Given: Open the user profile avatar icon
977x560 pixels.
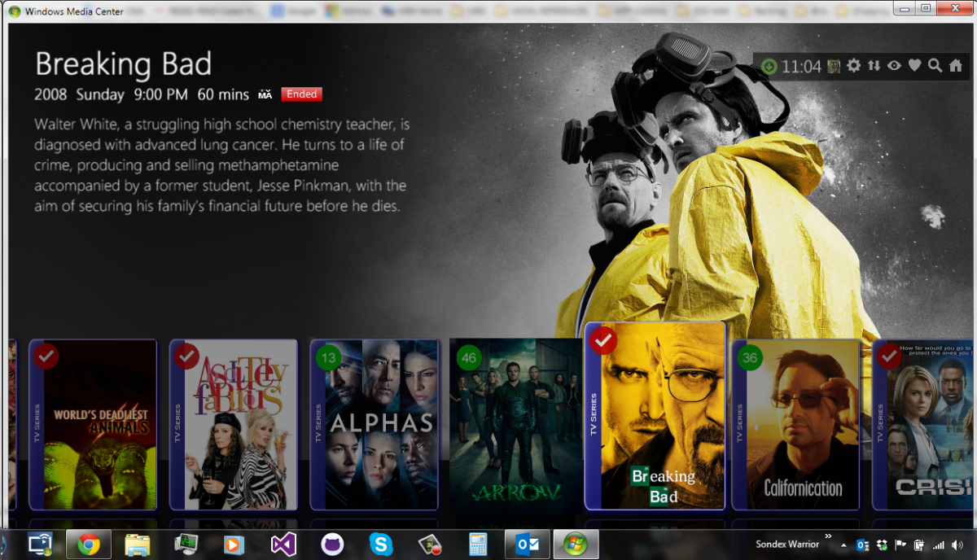Looking at the screenshot, I should (834, 66).
